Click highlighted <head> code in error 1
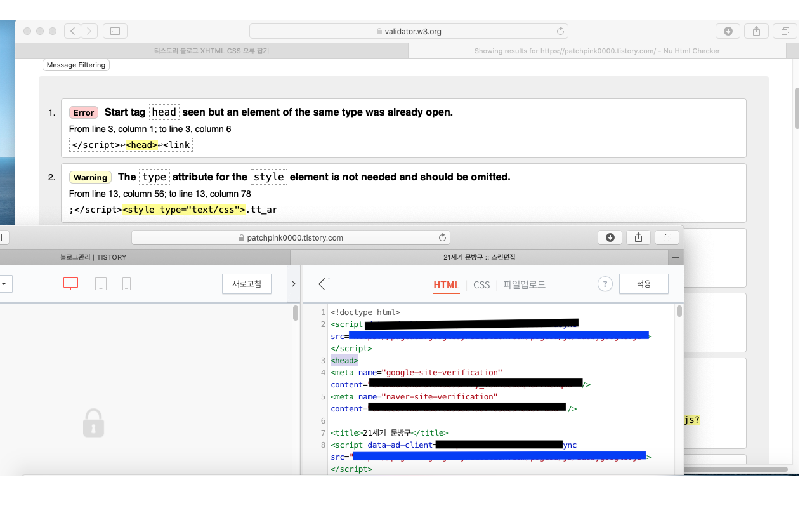Viewport: 812px width, 508px height. (x=141, y=145)
